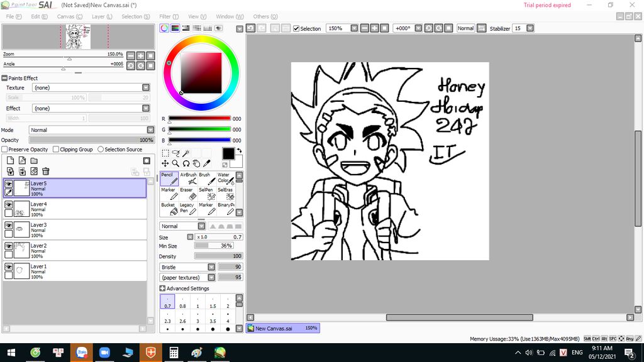Hide Layer2 with its eye icon
The image size is (644, 362).
tap(8, 246)
